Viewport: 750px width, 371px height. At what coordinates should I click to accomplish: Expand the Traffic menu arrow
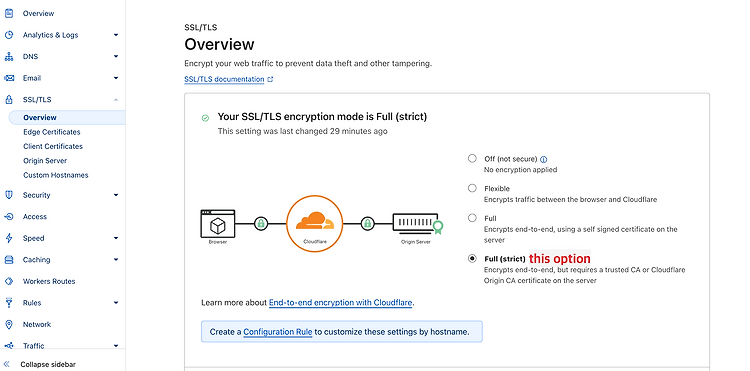tap(116, 346)
